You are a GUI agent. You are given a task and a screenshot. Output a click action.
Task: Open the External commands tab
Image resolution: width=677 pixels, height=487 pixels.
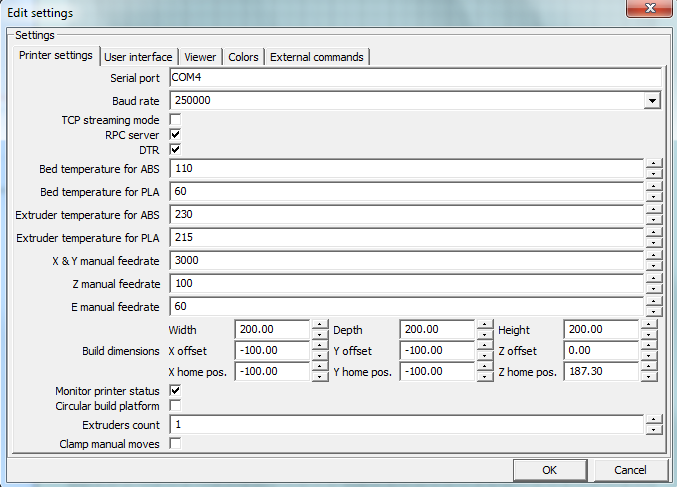coord(316,57)
